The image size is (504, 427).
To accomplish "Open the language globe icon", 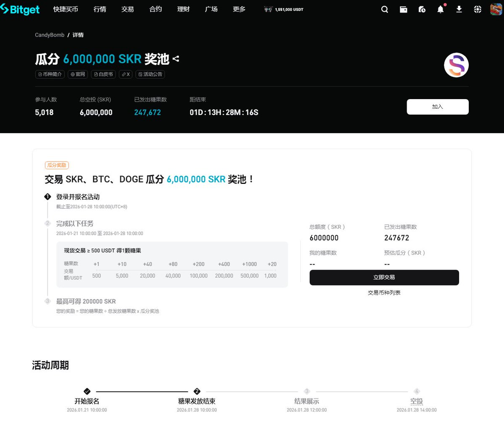I will pos(478,9).
